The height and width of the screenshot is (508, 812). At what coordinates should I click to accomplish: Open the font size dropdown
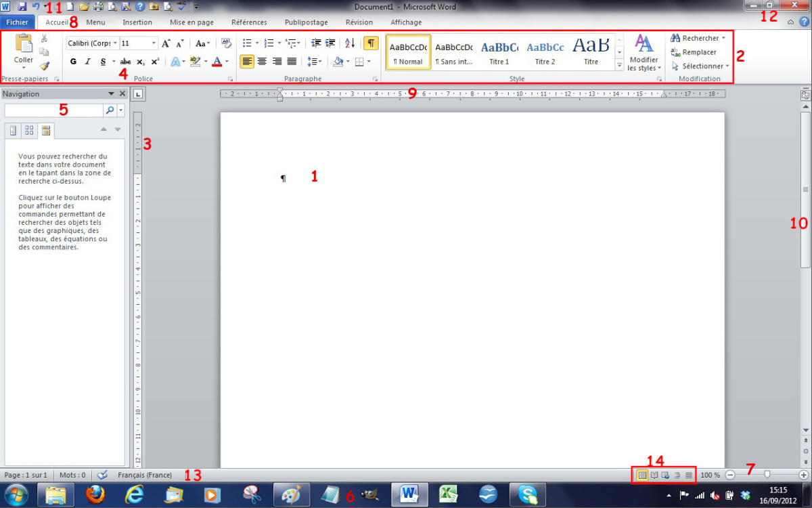click(154, 43)
